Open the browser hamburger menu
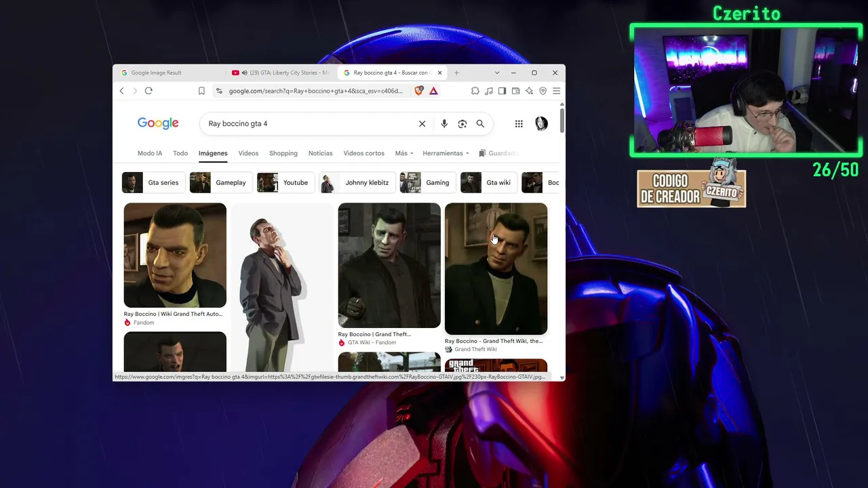 [556, 91]
